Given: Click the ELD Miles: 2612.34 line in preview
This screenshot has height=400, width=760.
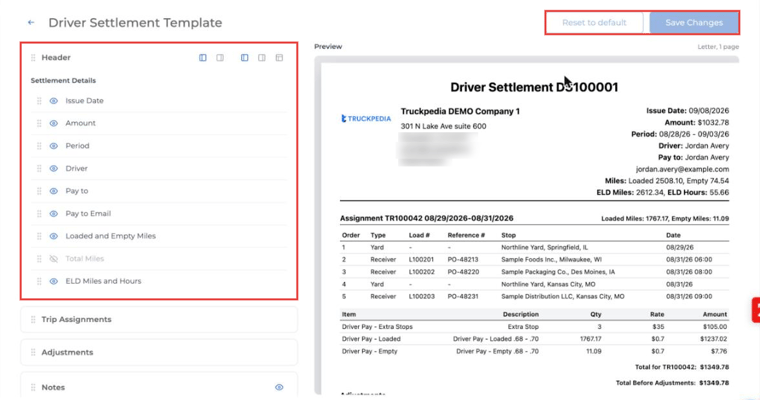Looking at the screenshot, I should pyautogui.click(x=663, y=192).
